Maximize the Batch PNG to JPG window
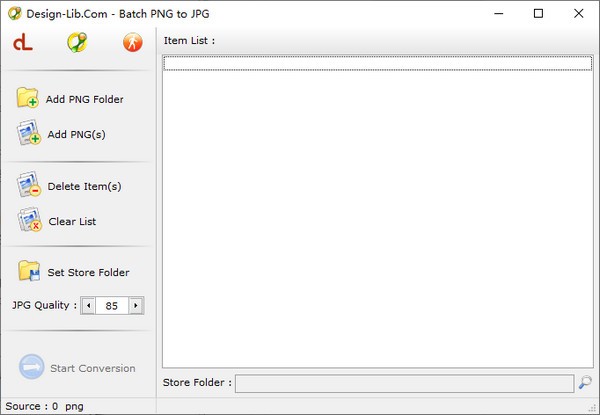600x415 pixels. (539, 14)
